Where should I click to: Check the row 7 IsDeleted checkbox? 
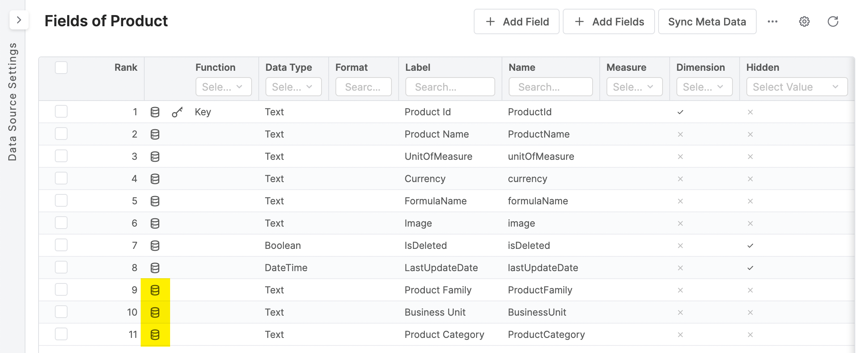click(61, 245)
